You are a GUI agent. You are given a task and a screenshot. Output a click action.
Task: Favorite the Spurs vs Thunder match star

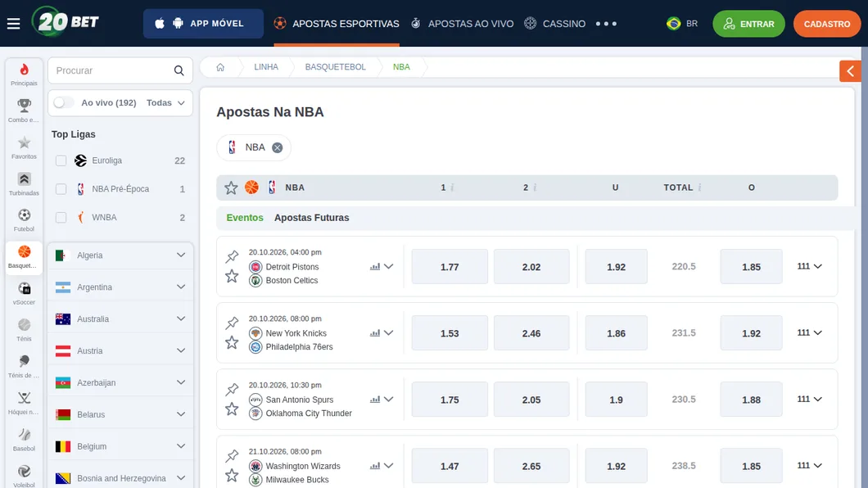tap(232, 409)
